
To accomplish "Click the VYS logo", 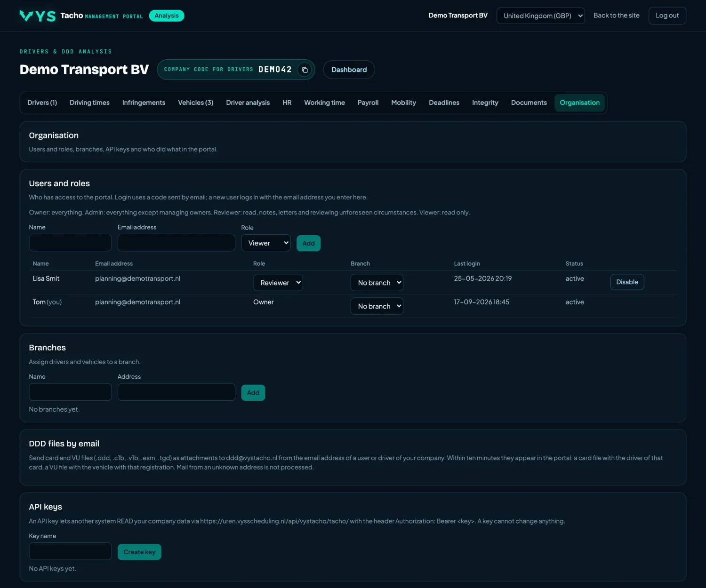I will pyautogui.click(x=38, y=16).
